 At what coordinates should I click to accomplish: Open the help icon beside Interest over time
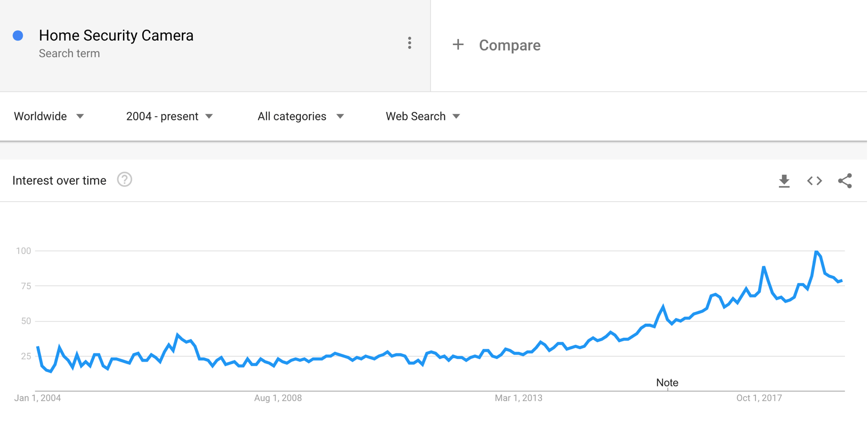click(x=124, y=180)
